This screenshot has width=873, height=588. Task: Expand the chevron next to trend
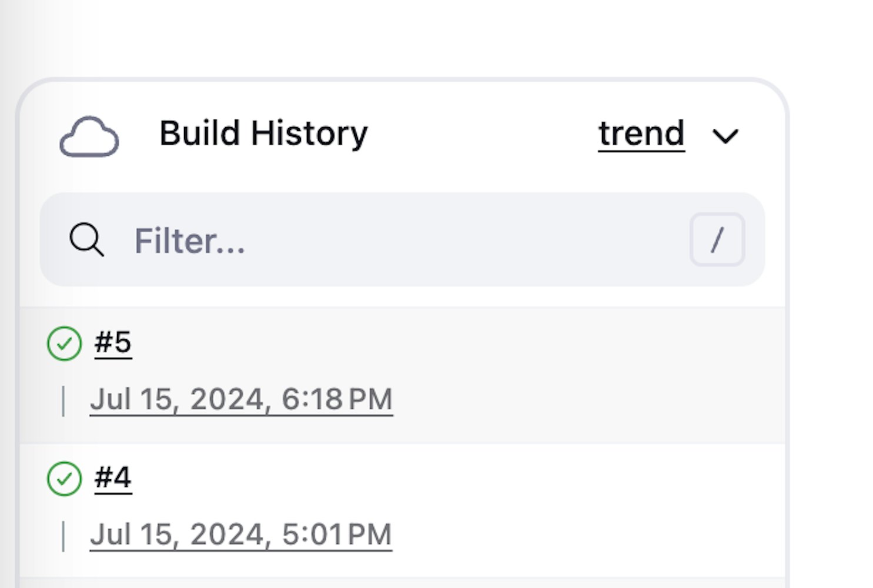click(x=725, y=136)
